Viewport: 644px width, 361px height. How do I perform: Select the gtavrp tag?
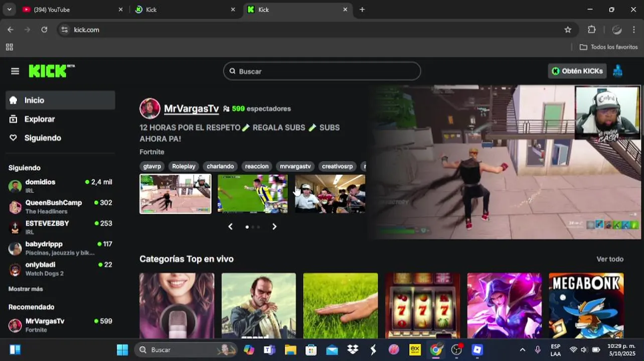(x=152, y=166)
